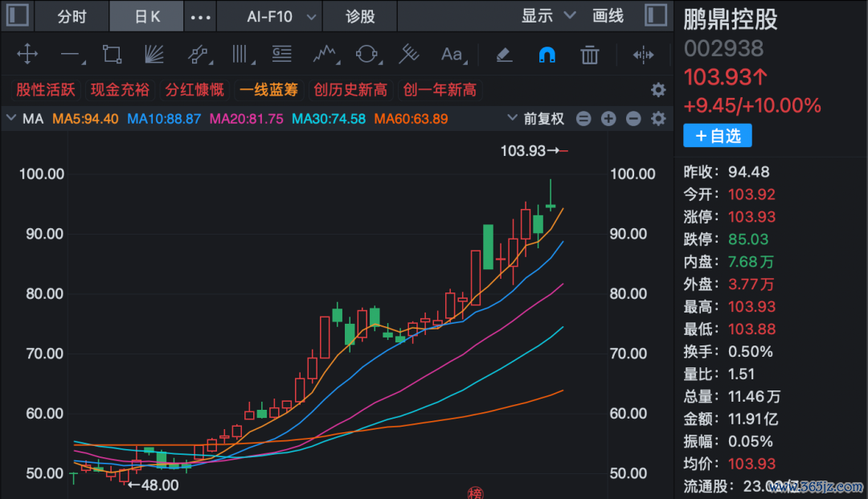
Task: Toggle the left sidebar panel icon
Action: tap(17, 15)
